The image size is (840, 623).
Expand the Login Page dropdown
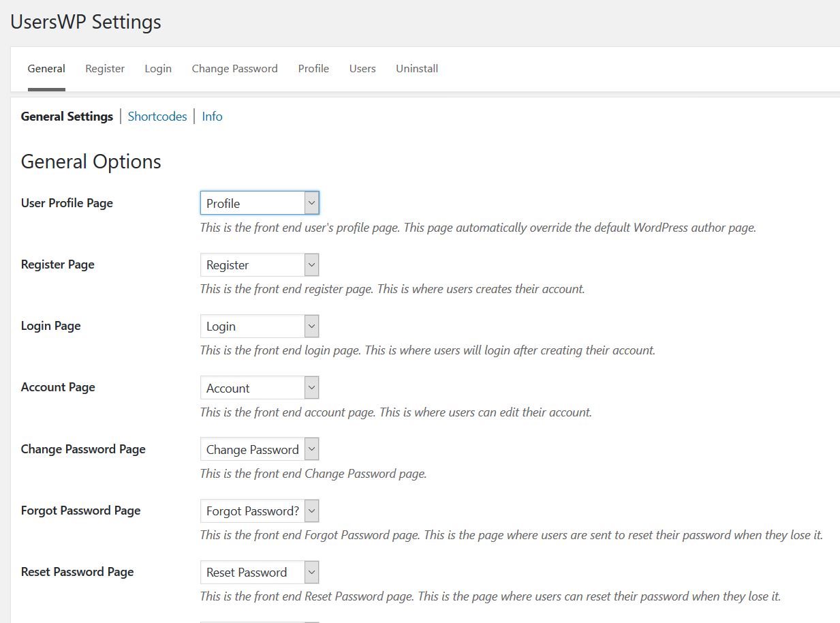(x=259, y=326)
